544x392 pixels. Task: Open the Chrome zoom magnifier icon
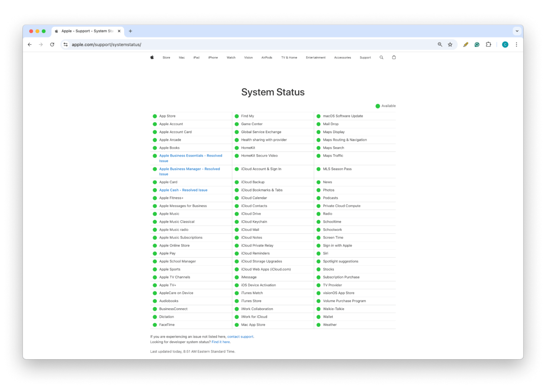coord(440,45)
